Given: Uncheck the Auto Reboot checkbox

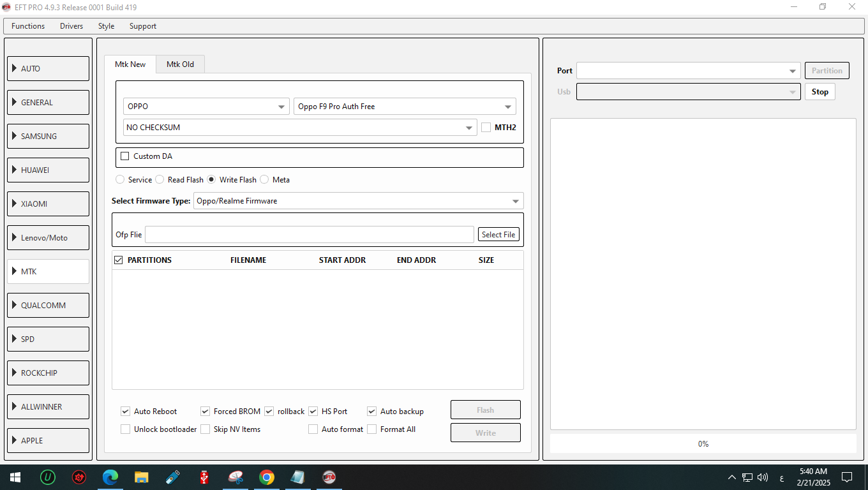Looking at the screenshot, I should point(126,412).
